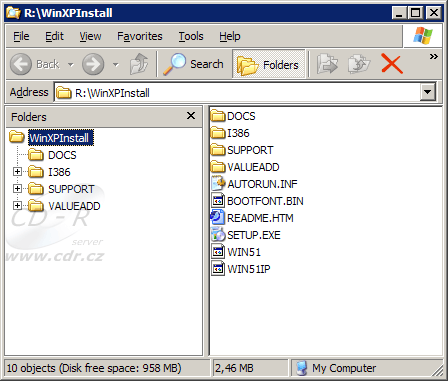This screenshot has width=448, height=381.
Task: Open the View menu
Action: point(90,36)
